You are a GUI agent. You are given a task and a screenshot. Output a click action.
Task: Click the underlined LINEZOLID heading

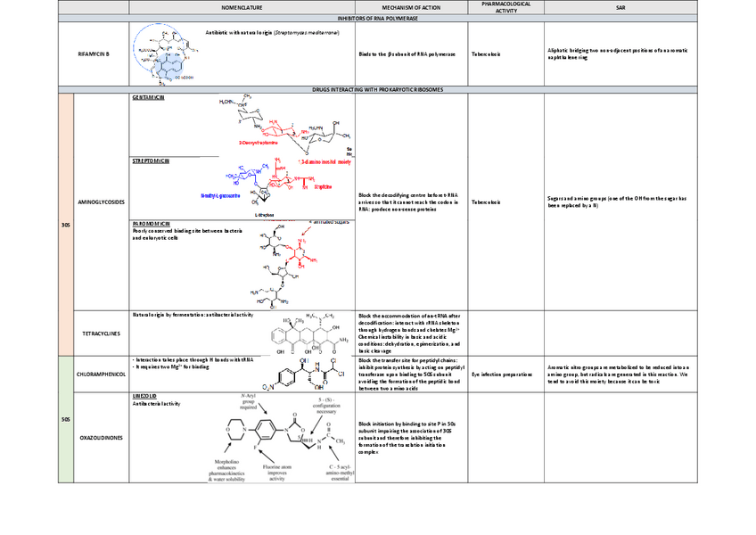coord(144,396)
